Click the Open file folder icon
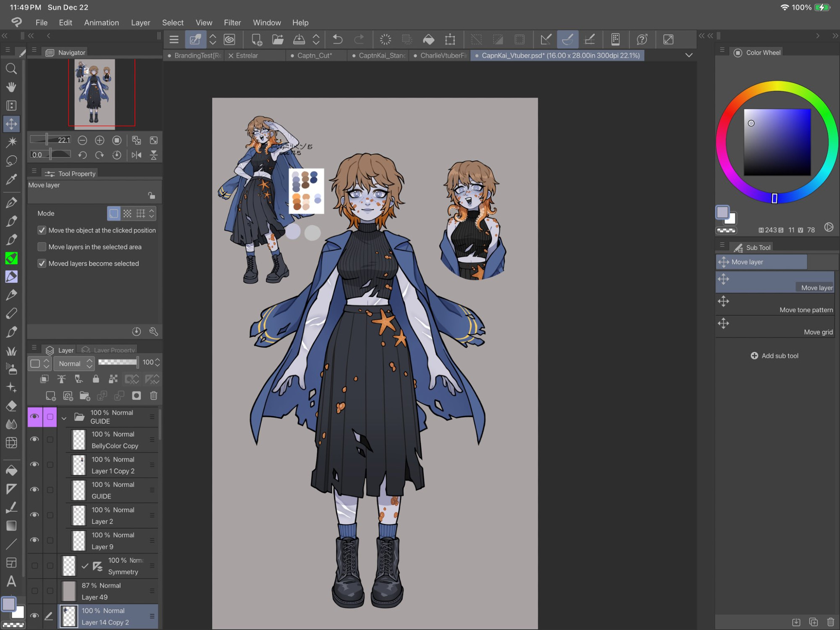The image size is (840, 630). pos(278,40)
